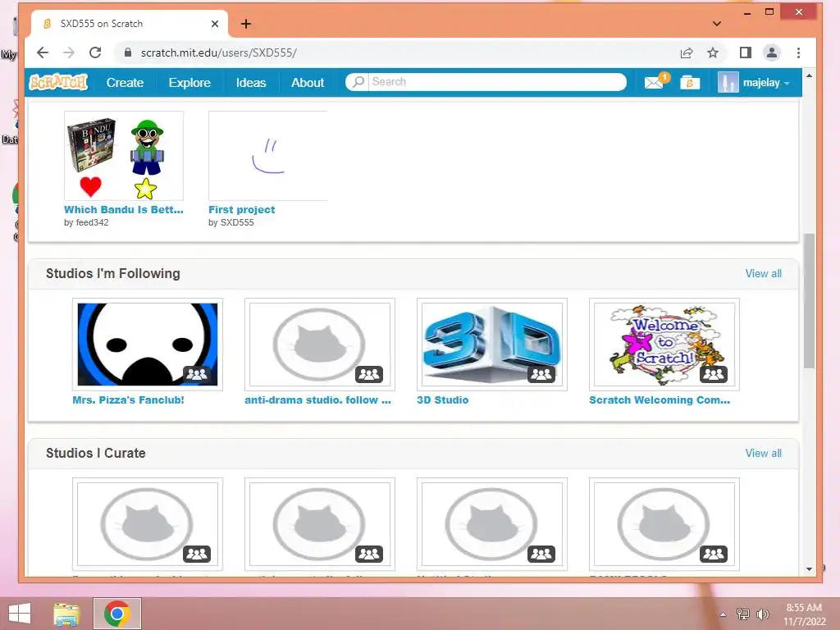
Task: Open Which Bandu Is Bett... project thumbnail
Action: tap(124, 156)
